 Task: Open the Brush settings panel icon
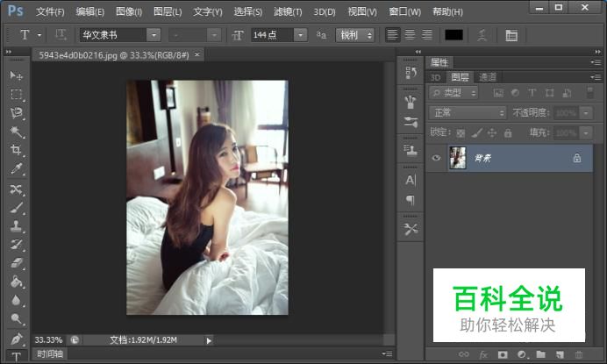[x=411, y=123]
